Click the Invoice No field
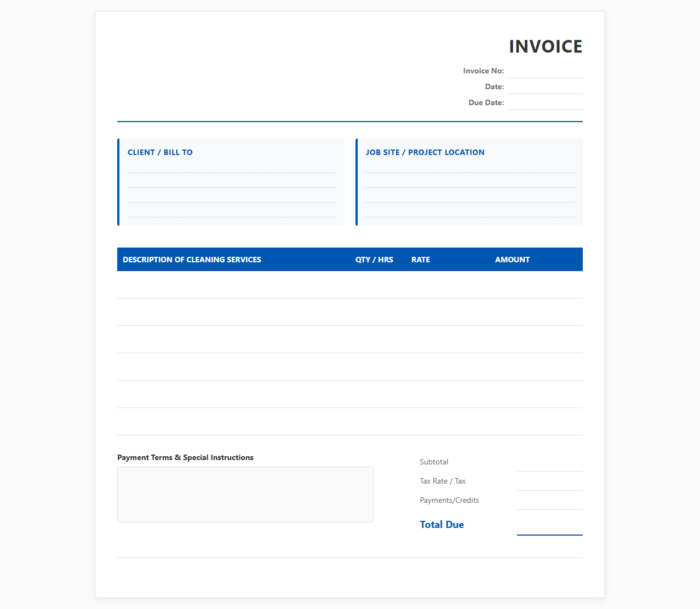The image size is (700, 609). [545, 71]
